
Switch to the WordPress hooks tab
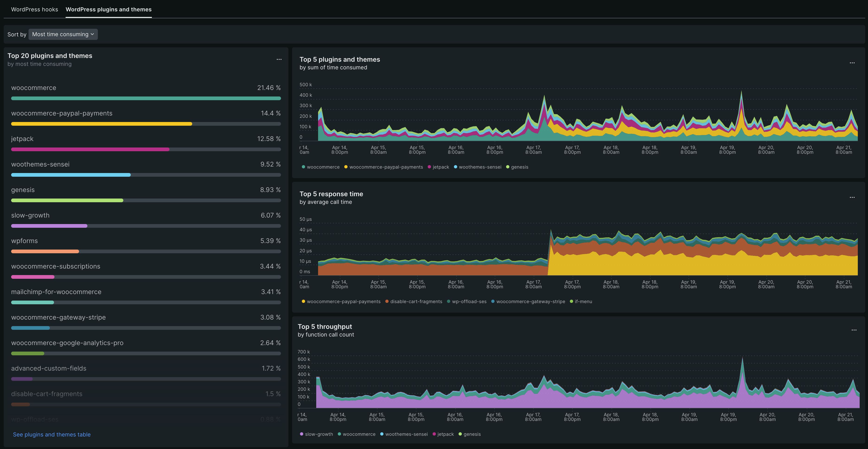point(34,9)
